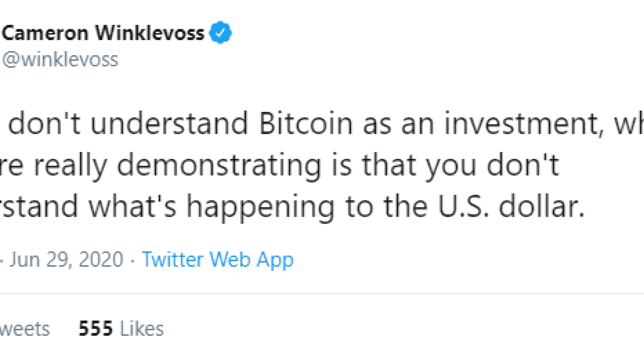Click the bold 555 count number

pos(96,329)
